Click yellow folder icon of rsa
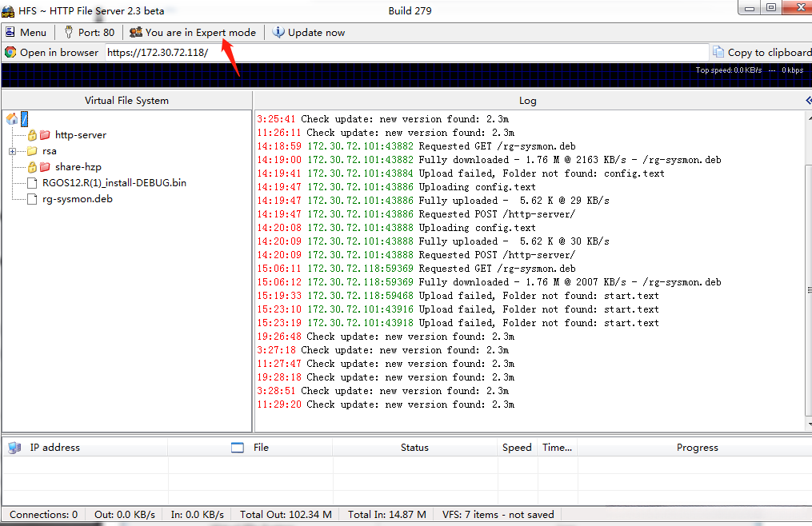 coord(32,151)
